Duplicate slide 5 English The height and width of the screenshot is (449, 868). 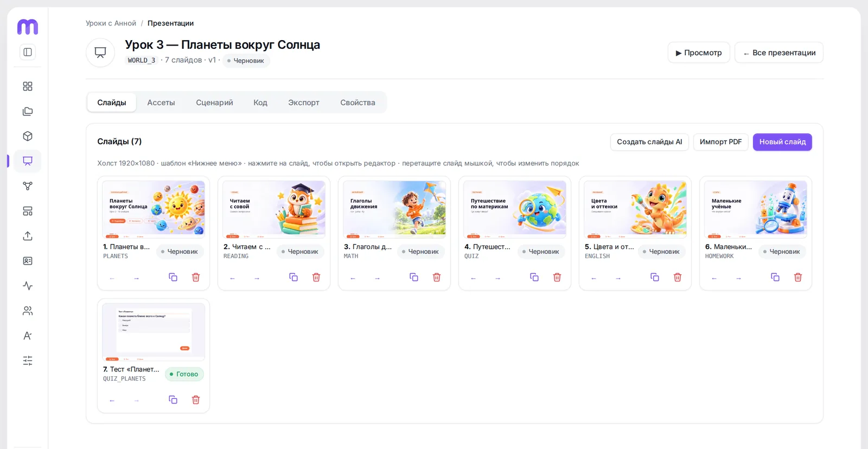(x=655, y=277)
